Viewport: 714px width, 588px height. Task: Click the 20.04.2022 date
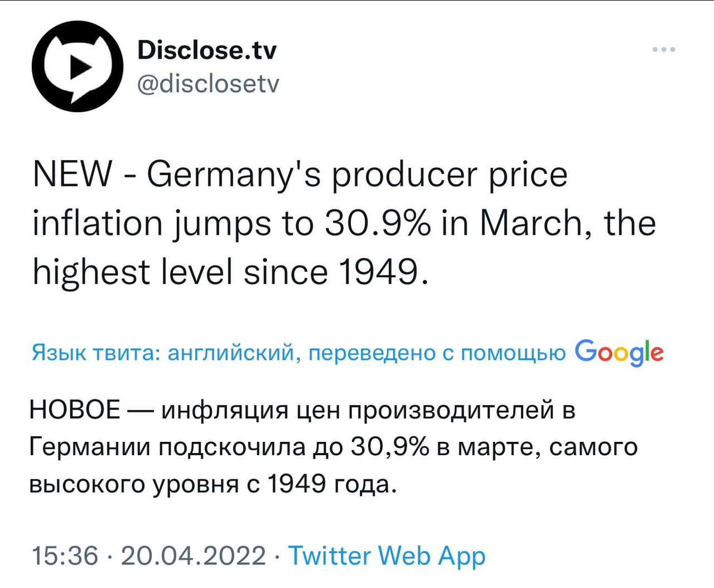tap(193, 556)
